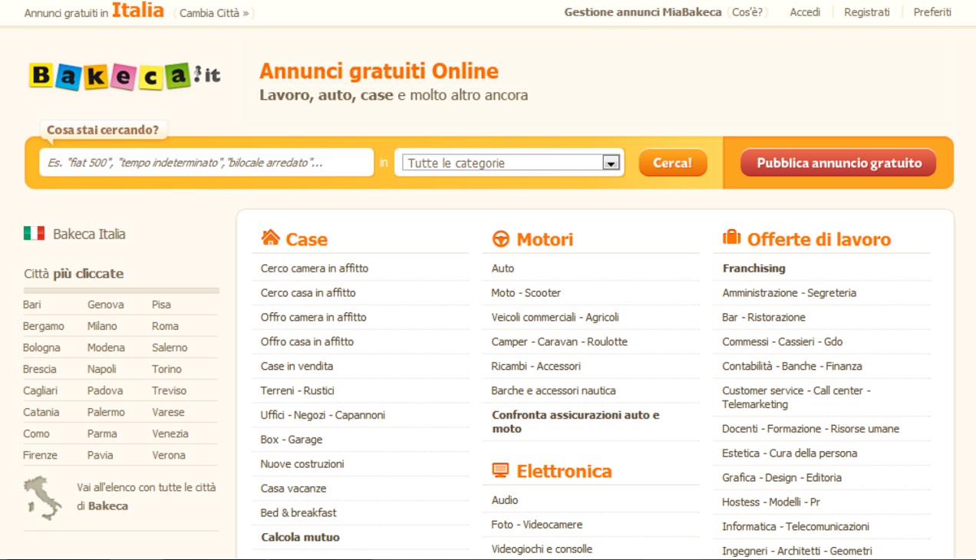Click the briefcase icon beside Offerte di lavoro
Image resolution: width=976 pixels, height=560 pixels.
tap(731, 237)
